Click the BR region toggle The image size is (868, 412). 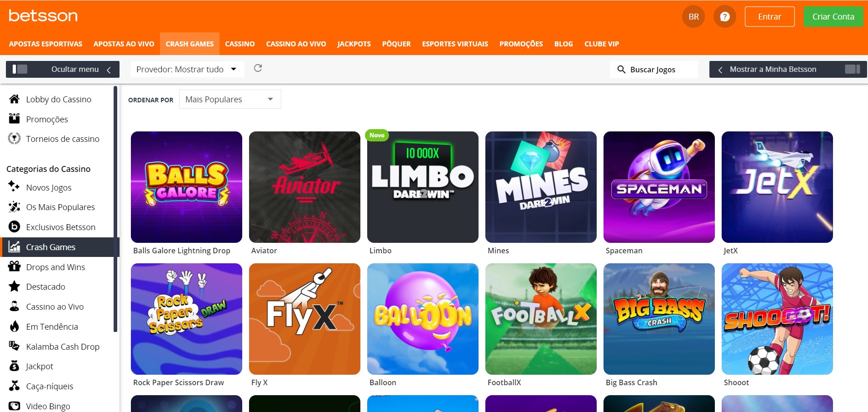tap(693, 16)
